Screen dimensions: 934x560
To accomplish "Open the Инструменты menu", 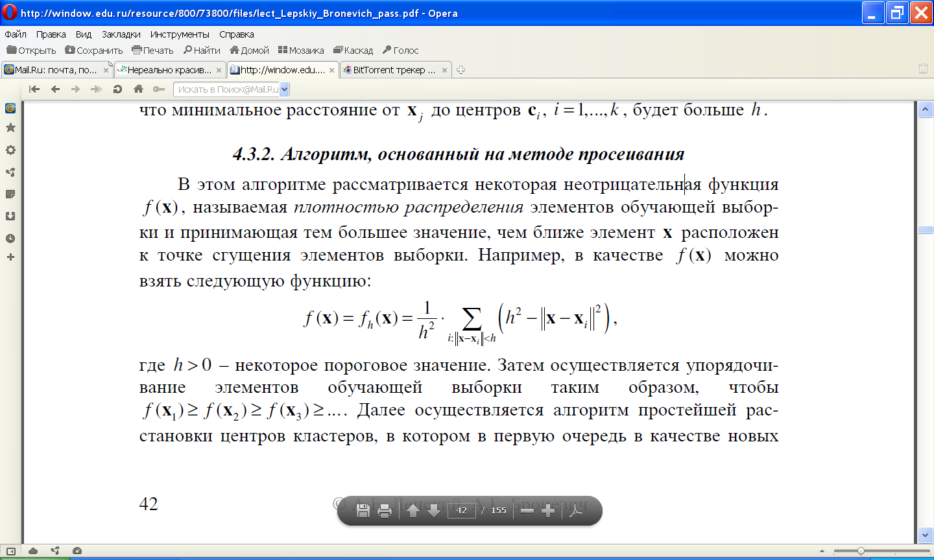I will [x=180, y=34].
